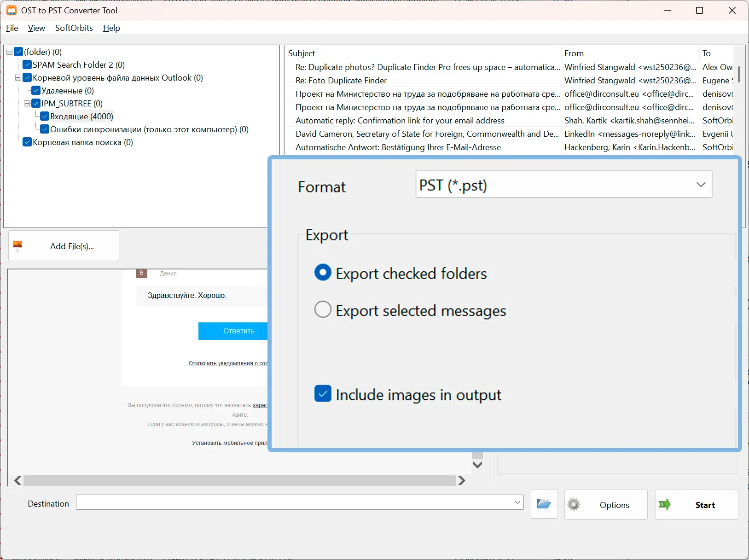Open the Format PST dropdown
Image resolution: width=749 pixels, height=560 pixels.
click(x=563, y=185)
